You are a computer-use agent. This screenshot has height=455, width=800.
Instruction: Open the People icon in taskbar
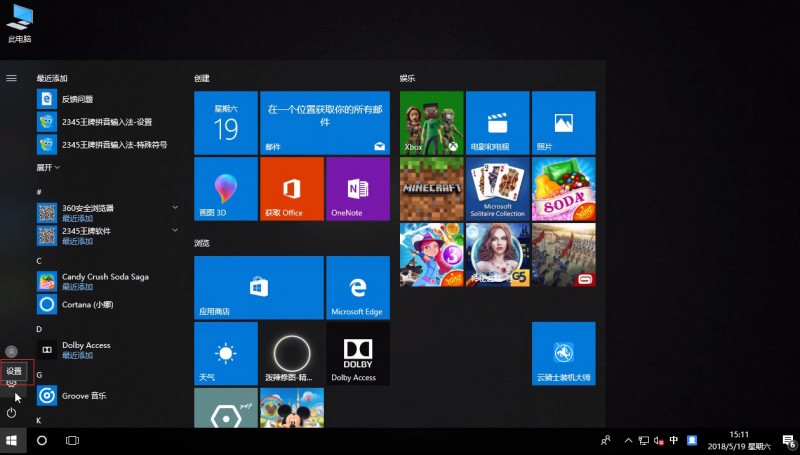pyautogui.click(x=606, y=440)
